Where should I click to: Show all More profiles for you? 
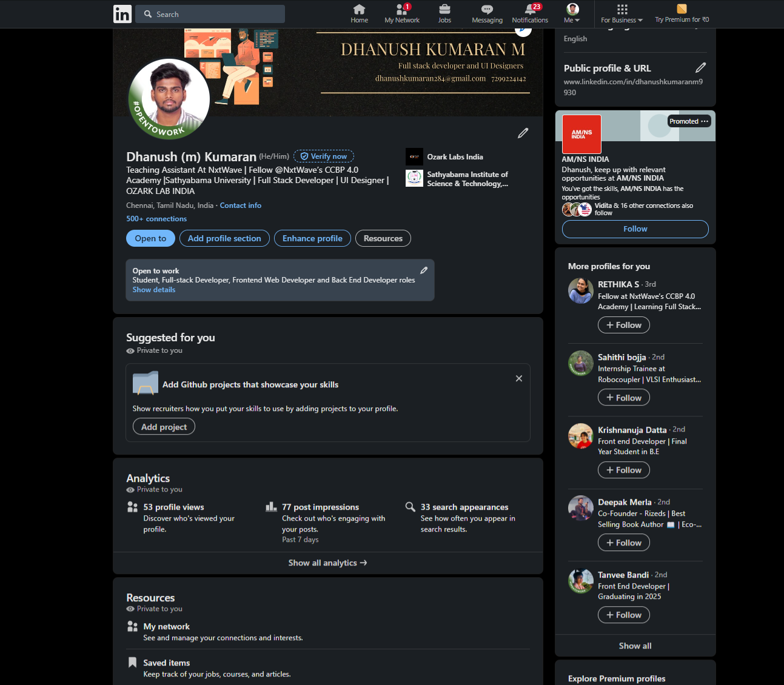pyautogui.click(x=635, y=646)
